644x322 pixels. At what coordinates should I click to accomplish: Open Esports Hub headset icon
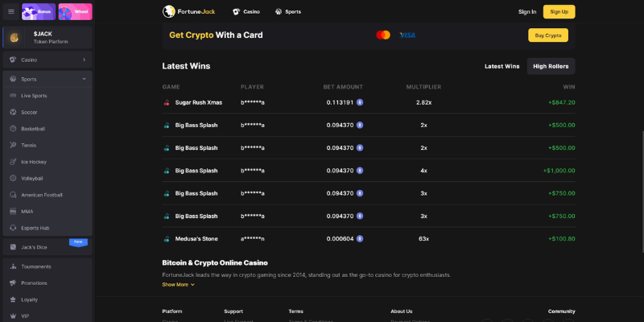[x=13, y=228]
